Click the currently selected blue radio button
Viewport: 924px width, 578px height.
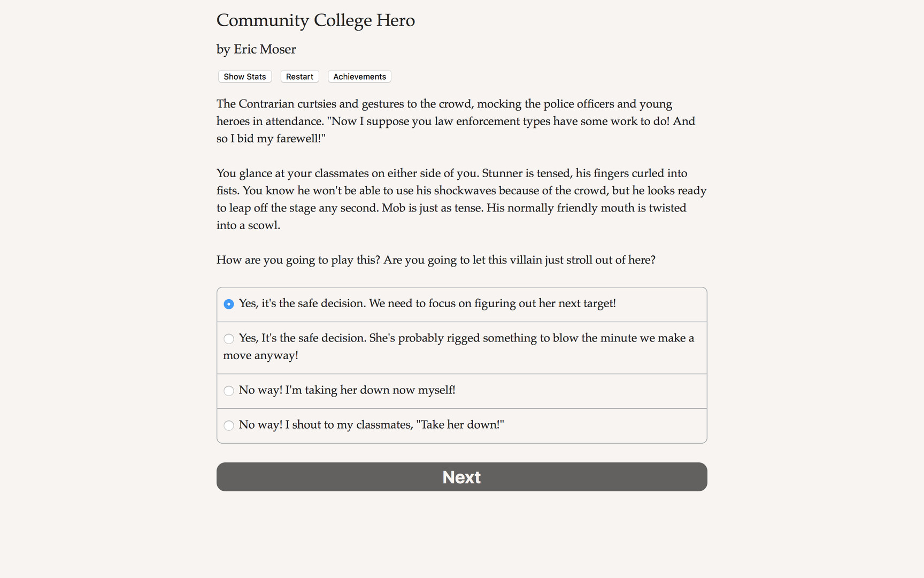229,303
